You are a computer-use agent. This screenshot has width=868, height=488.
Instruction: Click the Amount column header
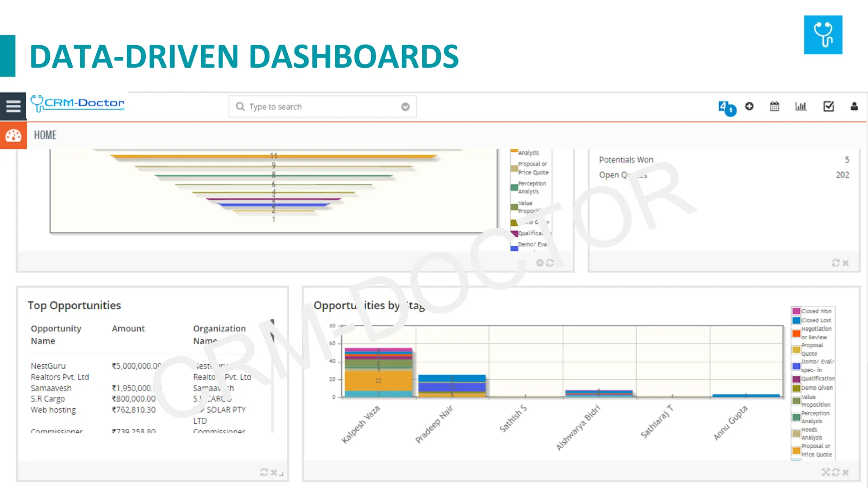pyautogui.click(x=128, y=328)
